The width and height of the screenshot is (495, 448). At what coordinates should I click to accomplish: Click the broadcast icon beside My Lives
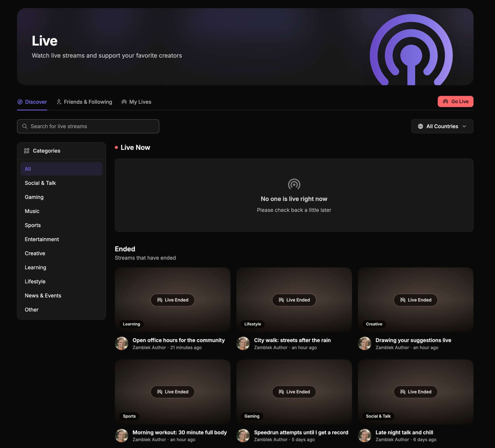click(124, 102)
